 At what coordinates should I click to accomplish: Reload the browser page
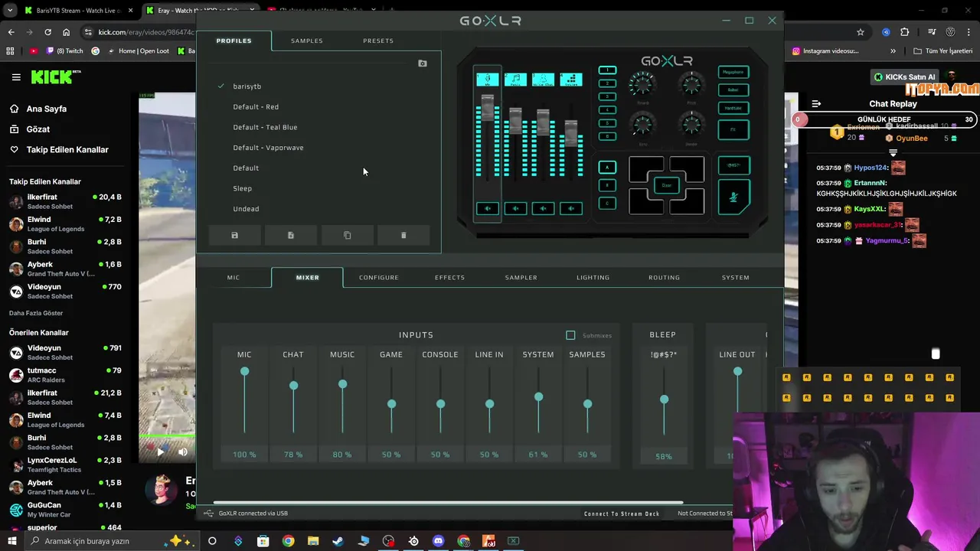(47, 32)
